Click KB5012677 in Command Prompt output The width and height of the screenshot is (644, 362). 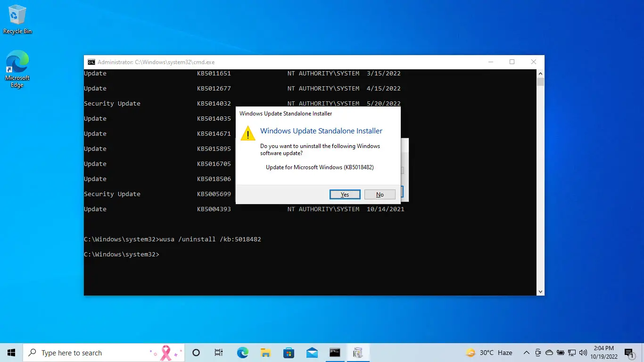click(x=214, y=89)
